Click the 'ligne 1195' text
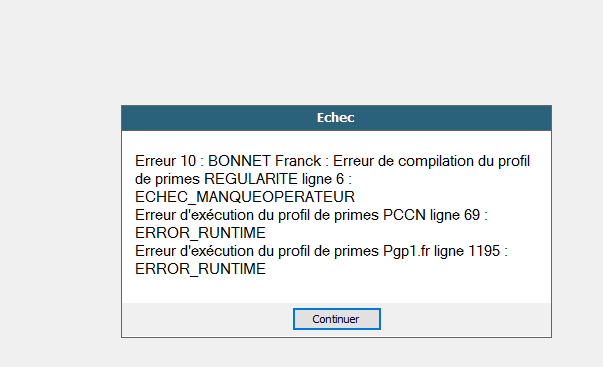This screenshot has height=367, width=603. pos(467,251)
